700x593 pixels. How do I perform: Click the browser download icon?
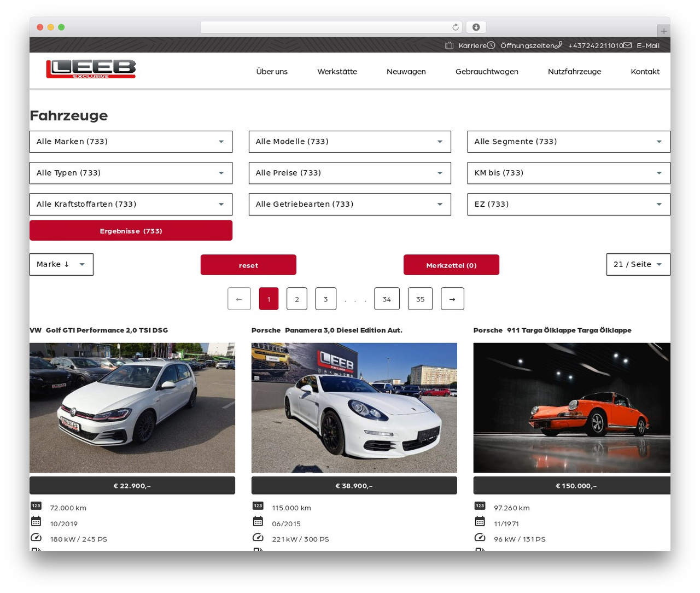[x=476, y=27]
